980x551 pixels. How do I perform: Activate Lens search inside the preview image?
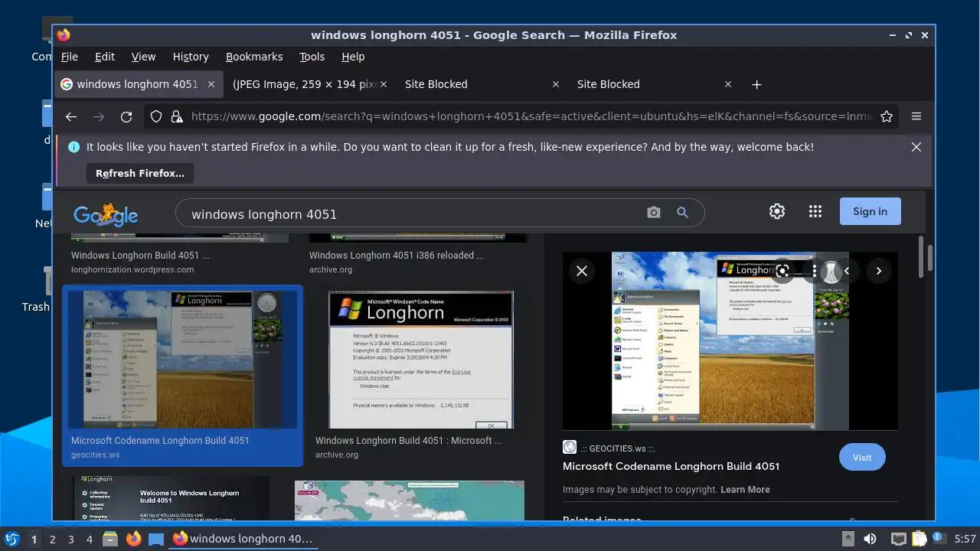pos(782,271)
